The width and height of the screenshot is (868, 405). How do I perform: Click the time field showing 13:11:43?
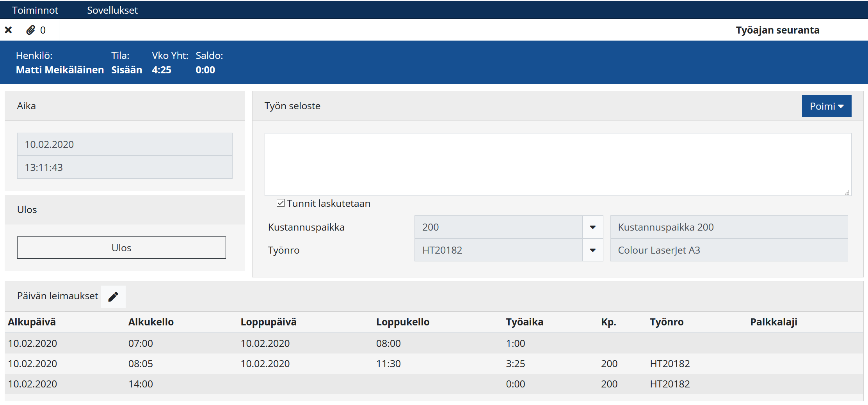coord(125,167)
